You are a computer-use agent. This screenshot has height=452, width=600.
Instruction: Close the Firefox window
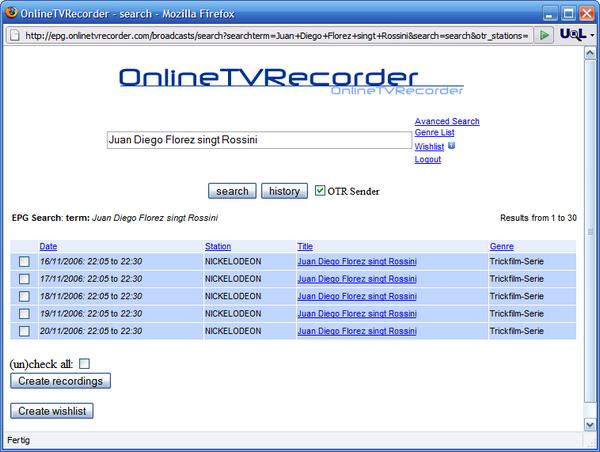click(587, 14)
